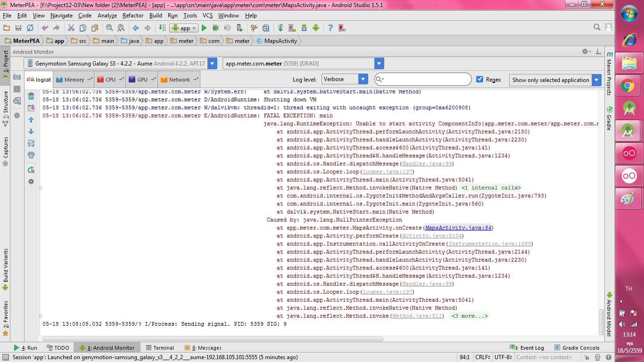Viewport: 644px width, 362px height.
Task: Open the Build Variants side panel
Action: tap(6, 270)
